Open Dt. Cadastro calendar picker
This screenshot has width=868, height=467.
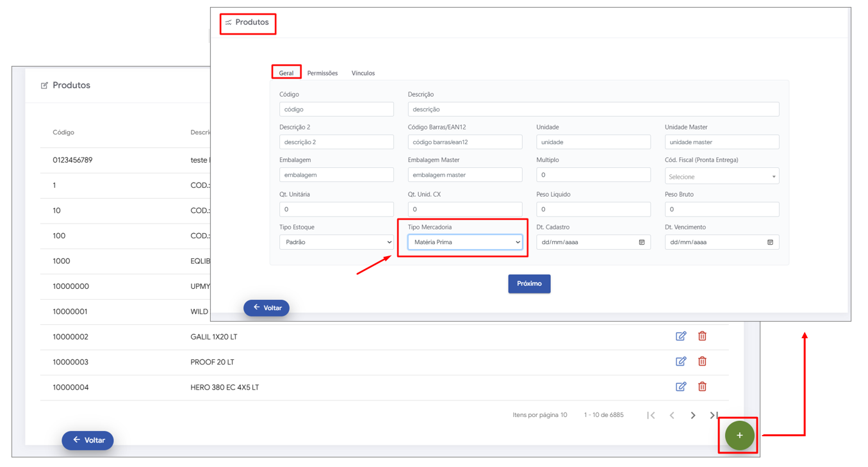(641, 242)
